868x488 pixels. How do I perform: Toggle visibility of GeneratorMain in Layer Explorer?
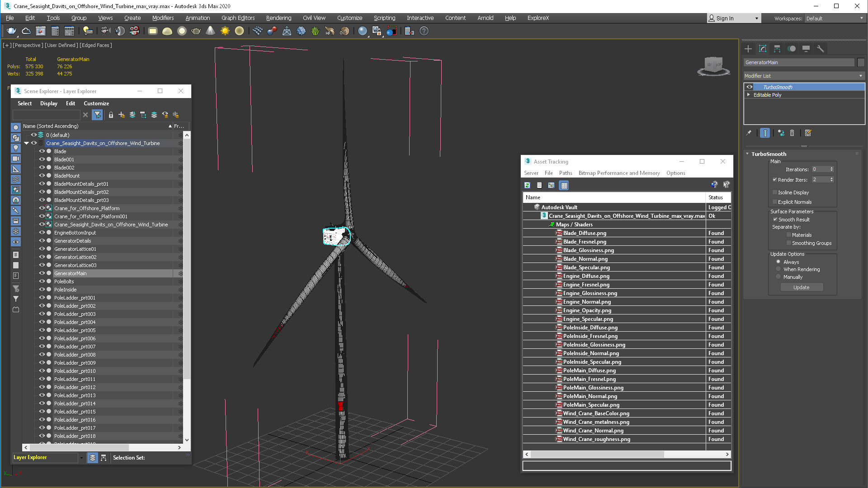pyautogui.click(x=42, y=273)
